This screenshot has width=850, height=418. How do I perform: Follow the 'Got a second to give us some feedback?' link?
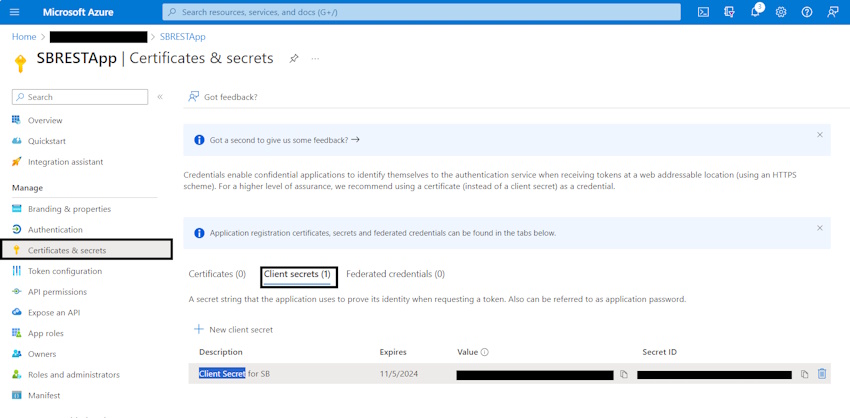click(285, 140)
